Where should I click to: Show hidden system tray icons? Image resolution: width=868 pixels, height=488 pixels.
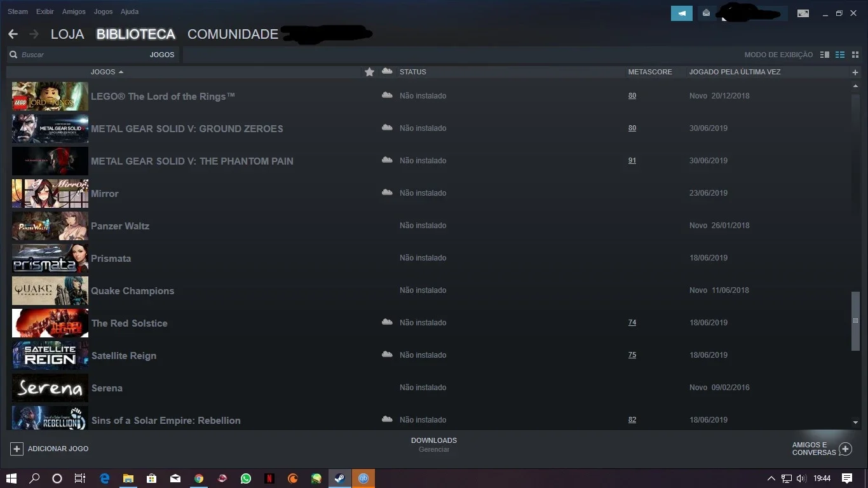point(771,478)
